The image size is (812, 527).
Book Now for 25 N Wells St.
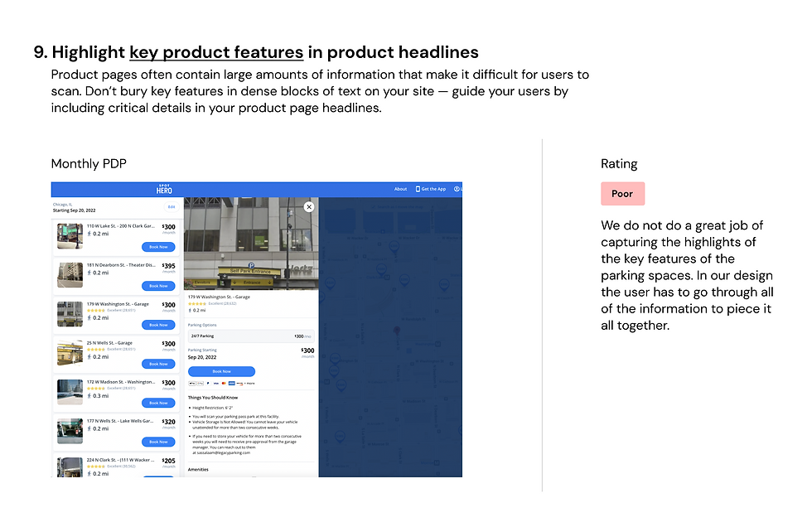click(158, 364)
